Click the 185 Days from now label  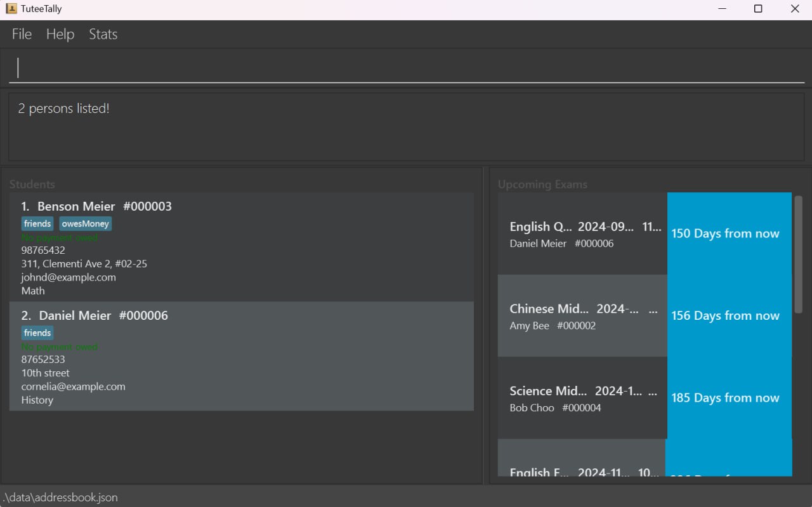(x=725, y=398)
